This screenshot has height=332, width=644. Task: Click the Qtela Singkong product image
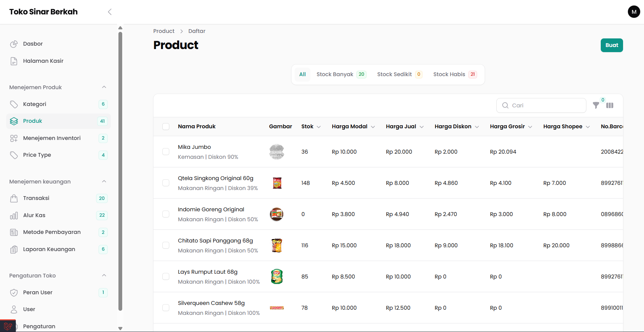(277, 183)
